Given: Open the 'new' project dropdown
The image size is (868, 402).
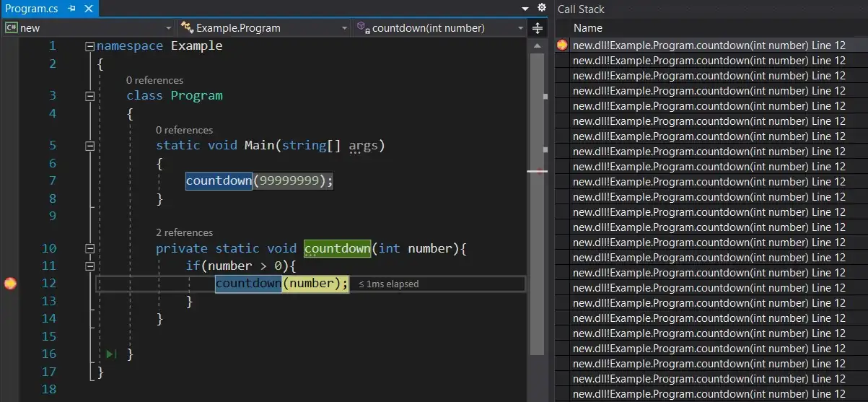Looking at the screenshot, I should [89, 28].
